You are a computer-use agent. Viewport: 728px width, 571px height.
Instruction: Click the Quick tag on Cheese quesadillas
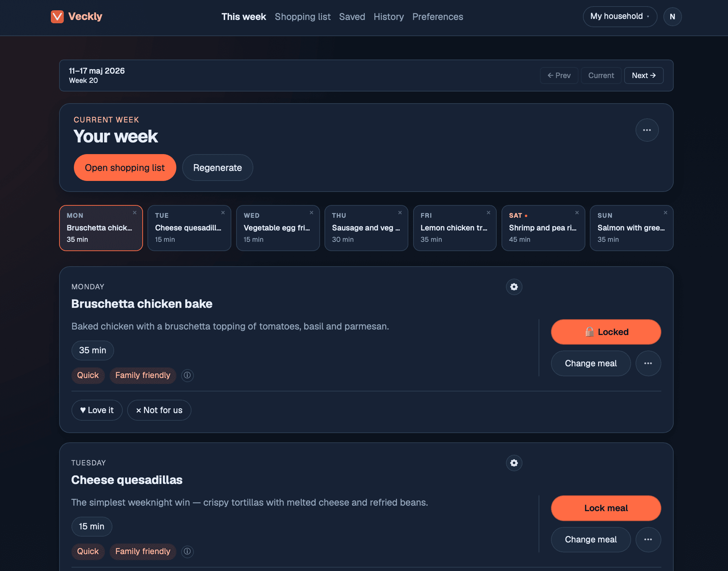(88, 551)
